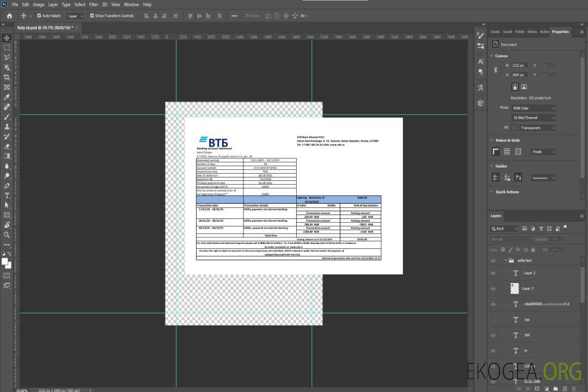Open the Layers panel menu button
This screenshot has width=588, height=392.
[581, 216]
